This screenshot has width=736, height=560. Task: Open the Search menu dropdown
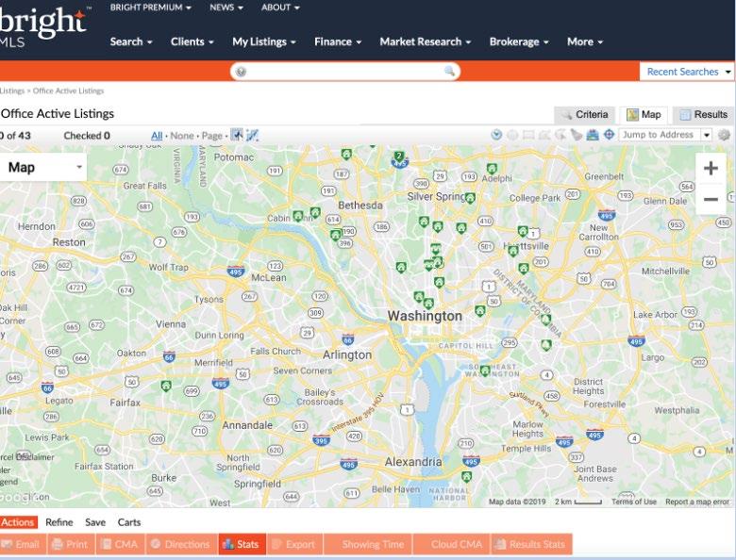point(131,41)
